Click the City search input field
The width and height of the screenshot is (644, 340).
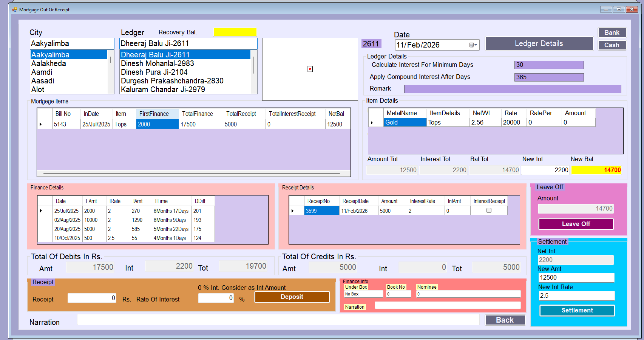pyautogui.click(x=72, y=43)
